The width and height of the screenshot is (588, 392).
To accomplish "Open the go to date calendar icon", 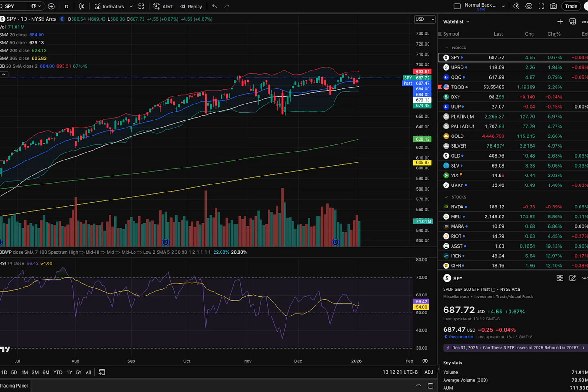I will pyautogui.click(x=102, y=372).
